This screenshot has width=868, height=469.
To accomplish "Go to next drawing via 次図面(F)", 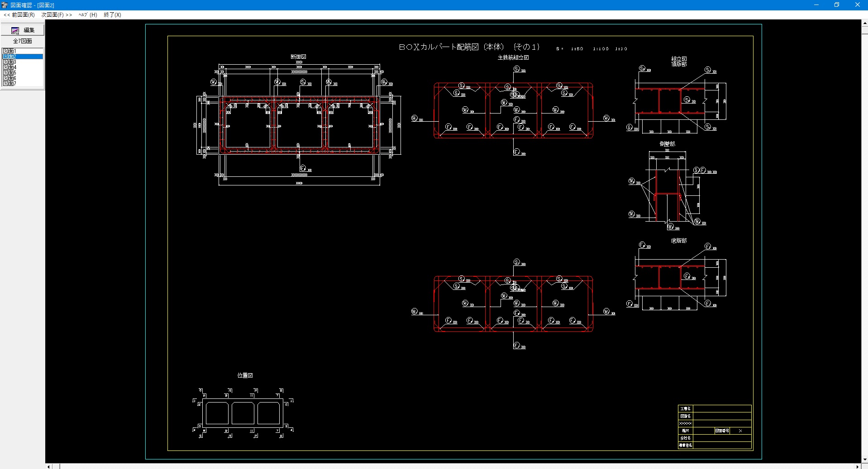I will click(x=57, y=15).
